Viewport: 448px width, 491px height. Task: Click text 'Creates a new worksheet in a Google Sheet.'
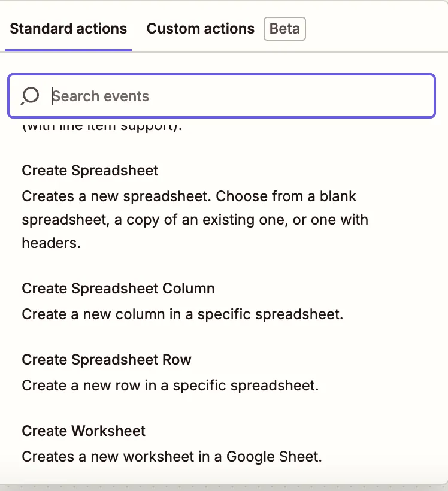[x=172, y=457]
